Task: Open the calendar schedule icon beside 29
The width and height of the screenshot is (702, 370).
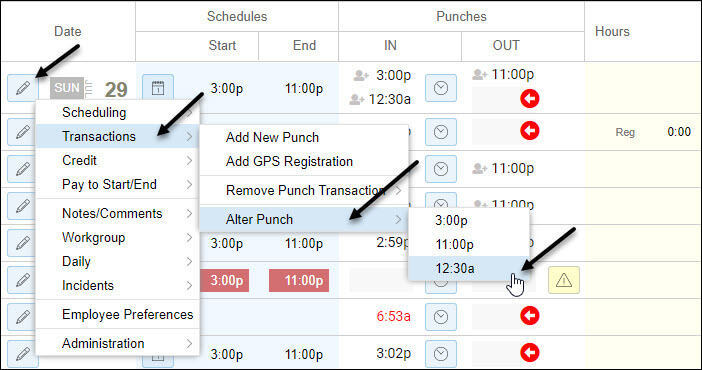Action: pyautogui.click(x=158, y=88)
